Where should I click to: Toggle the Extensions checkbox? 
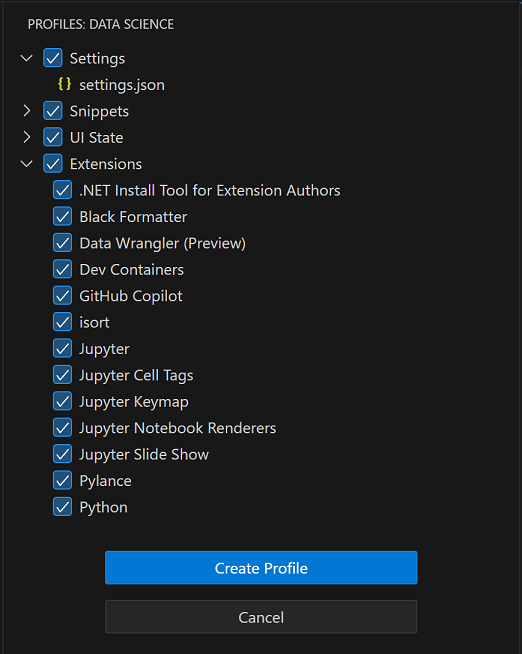53,164
